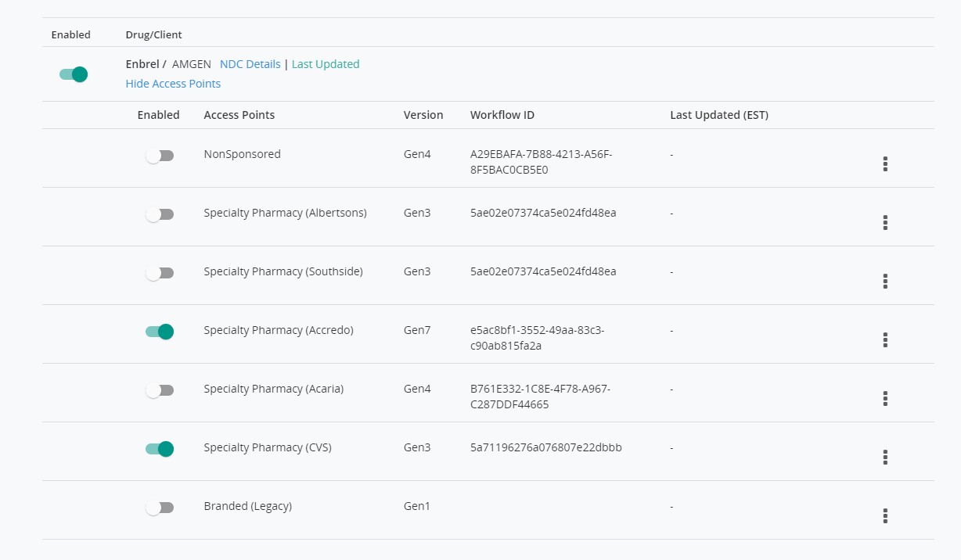This screenshot has height=560, width=961.
Task: Open kebab menu for NonSponsored row
Action: pyautogui.click(x=885, y=163)
